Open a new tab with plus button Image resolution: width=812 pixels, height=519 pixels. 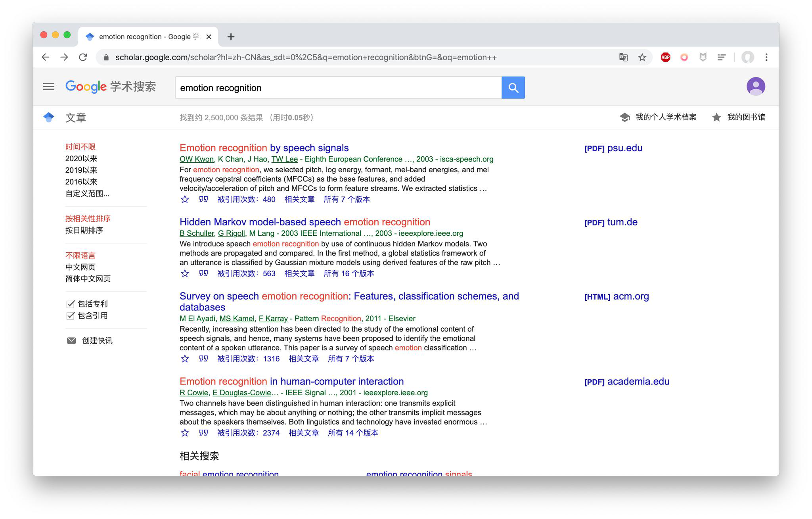coord(231,37)
